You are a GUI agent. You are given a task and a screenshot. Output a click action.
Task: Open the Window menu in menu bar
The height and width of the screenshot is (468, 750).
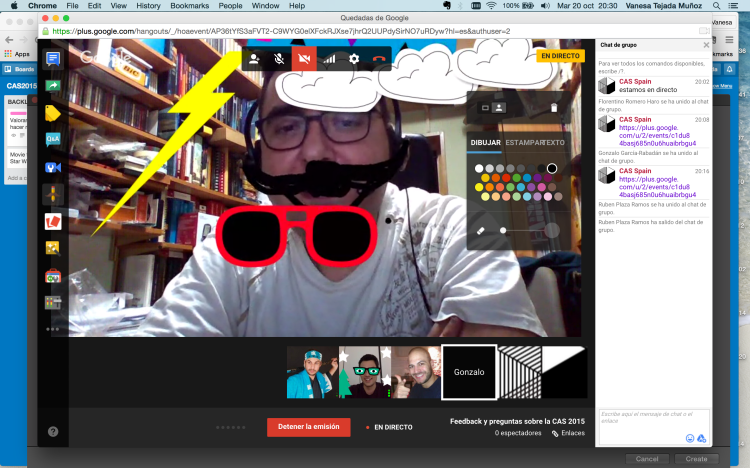click(265, 6)
